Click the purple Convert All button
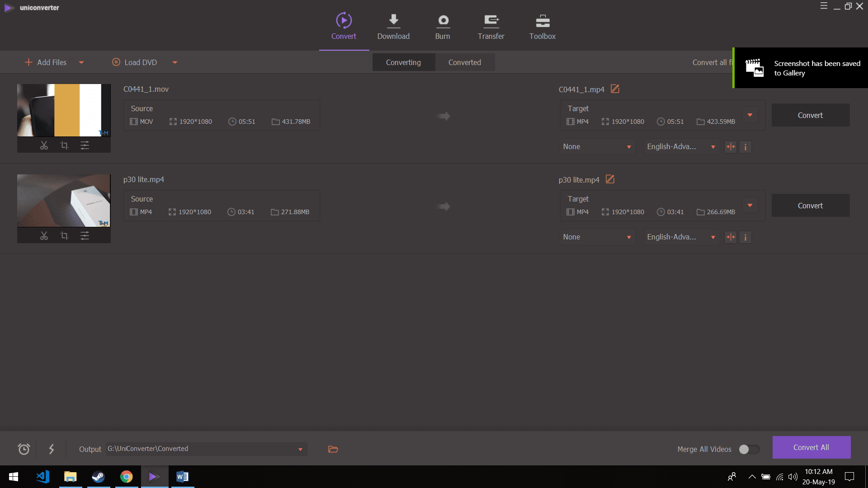The width and height of the screenshot is (868, 488). click(811, 447)
